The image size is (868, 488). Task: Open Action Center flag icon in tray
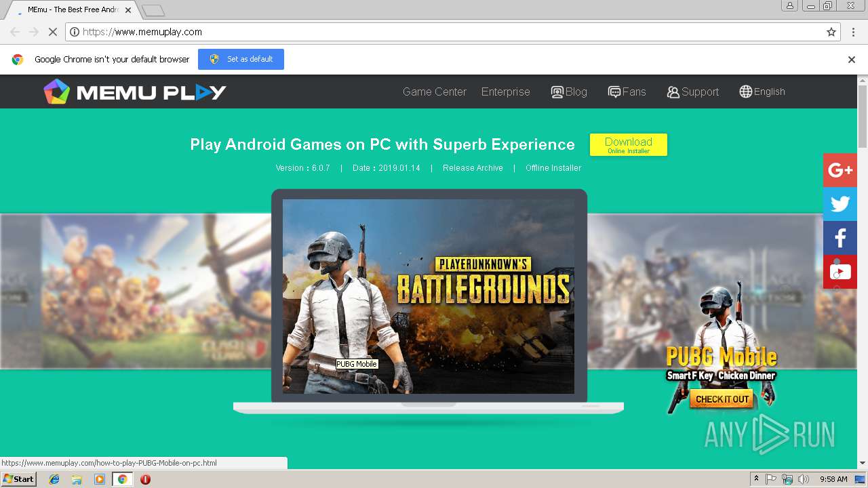[x=771, y=479]
